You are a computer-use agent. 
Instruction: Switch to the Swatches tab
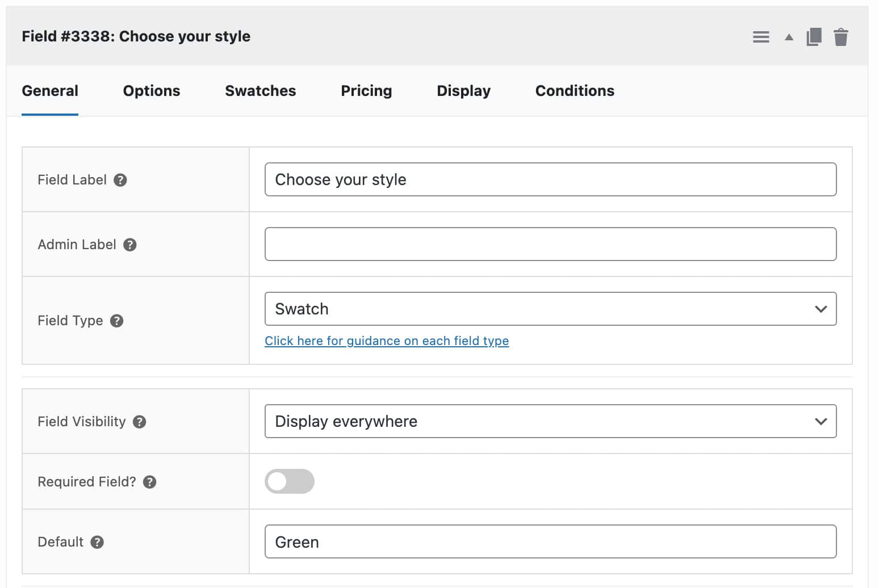[x=260, y=91]
